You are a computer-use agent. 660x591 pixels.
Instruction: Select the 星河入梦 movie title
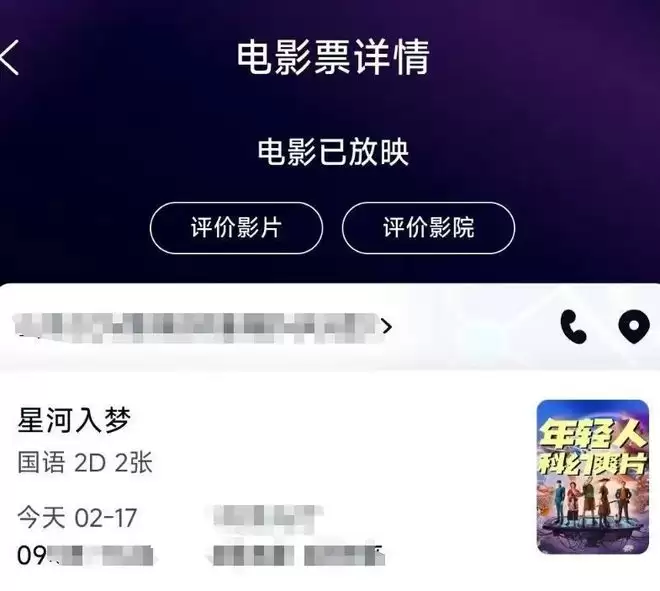74,420
